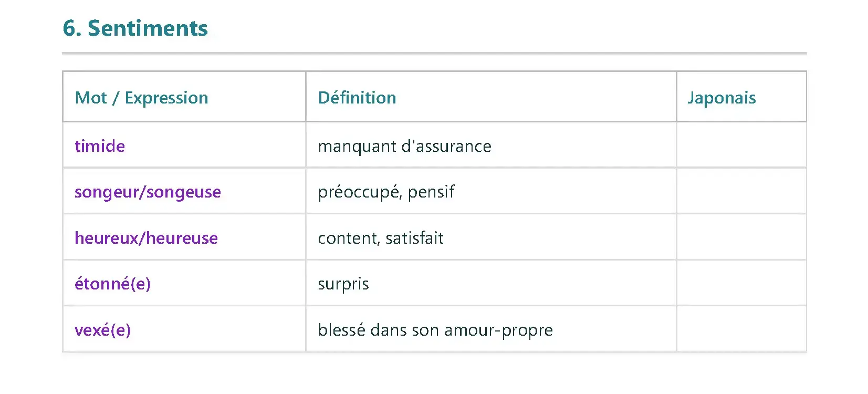Click the empty Japonais cell for "timide"
Viewport: 868px width, 394px height.
click(741, 146)
